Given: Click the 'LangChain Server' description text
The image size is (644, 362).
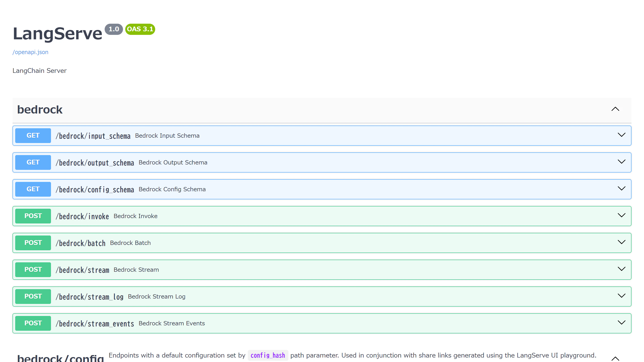Looking at the screenshot, I should point(40,71).
